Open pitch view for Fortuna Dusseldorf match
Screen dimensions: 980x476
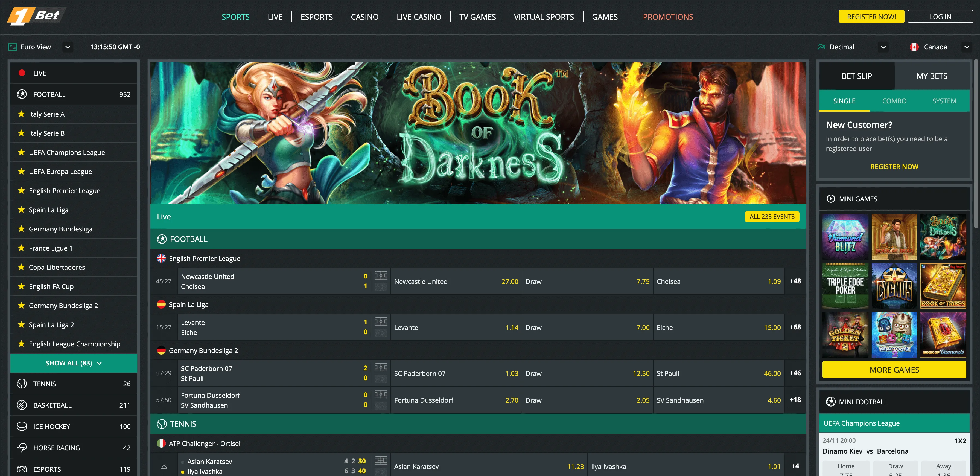tap(381, 394)
